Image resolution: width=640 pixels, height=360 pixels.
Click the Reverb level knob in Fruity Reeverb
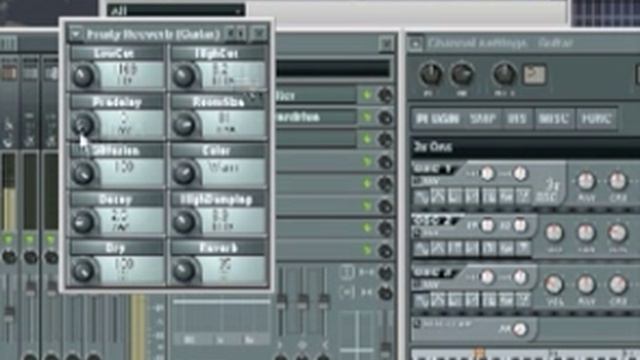[184, 271]
